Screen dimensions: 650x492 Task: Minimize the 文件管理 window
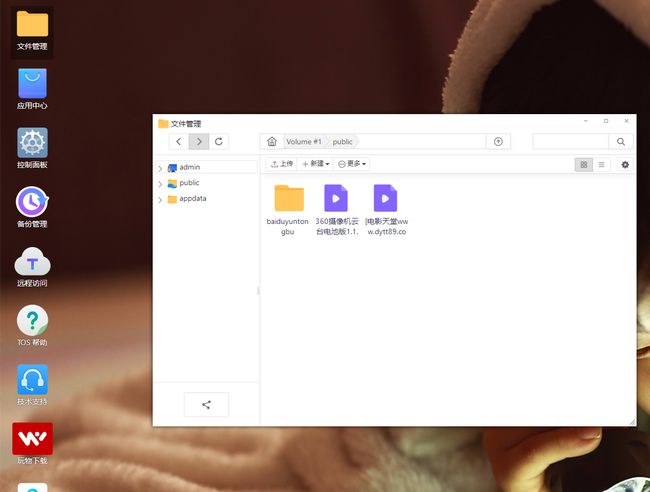pos(586,121)
